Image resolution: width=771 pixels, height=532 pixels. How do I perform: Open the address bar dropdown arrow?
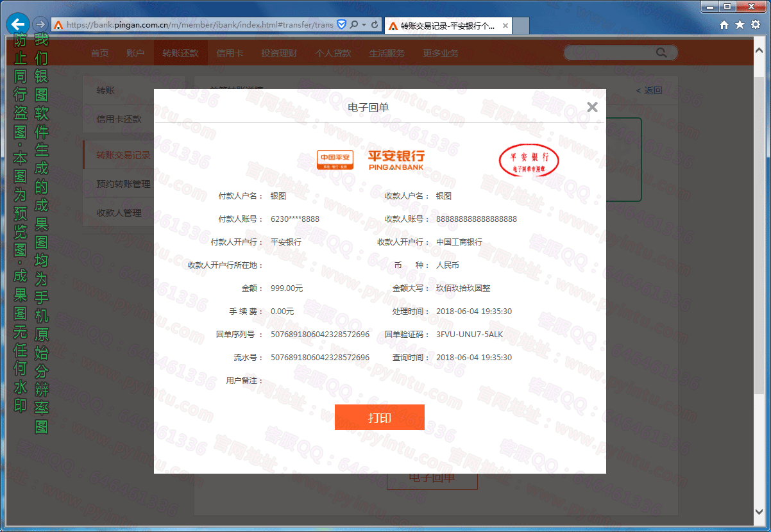pyautogui.click(x=364, y=25)
